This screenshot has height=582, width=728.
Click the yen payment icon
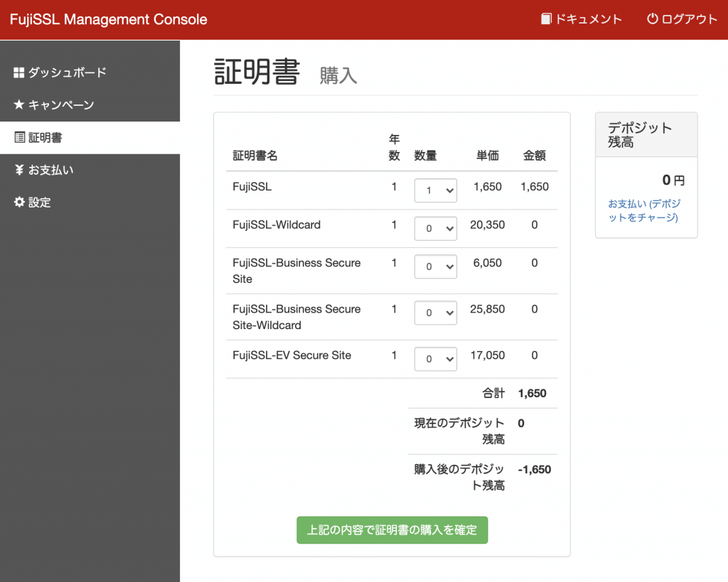coord(19,170)
